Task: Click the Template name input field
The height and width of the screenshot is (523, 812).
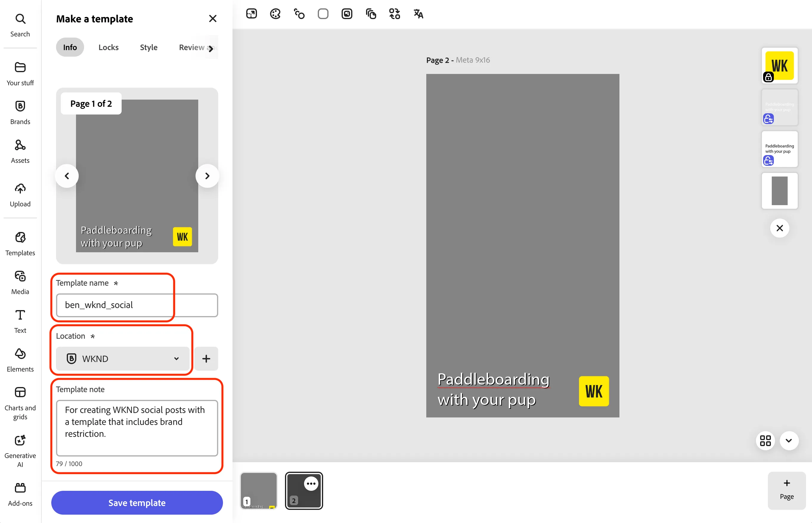Action: [x=137, y=305]
